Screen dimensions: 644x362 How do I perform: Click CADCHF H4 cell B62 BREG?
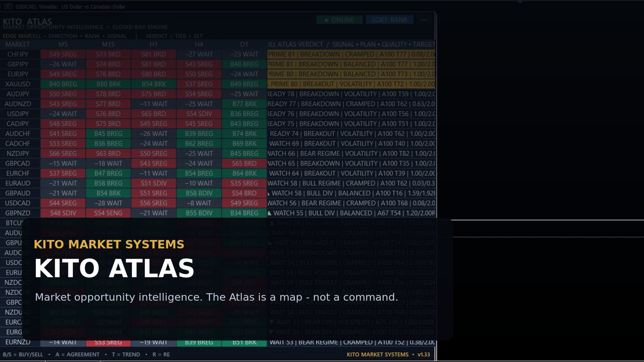tap(199, 144)
